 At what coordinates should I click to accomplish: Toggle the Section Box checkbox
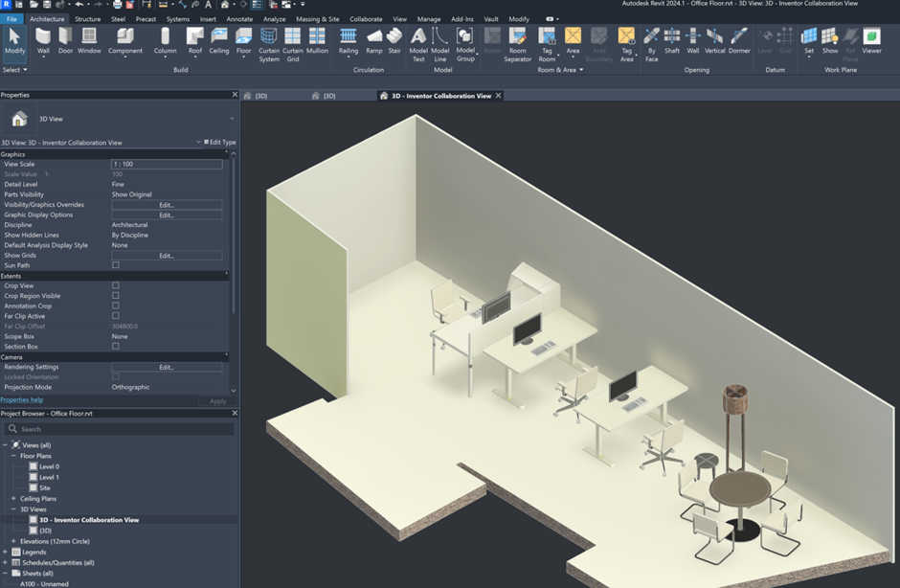(x=116, y=347)
